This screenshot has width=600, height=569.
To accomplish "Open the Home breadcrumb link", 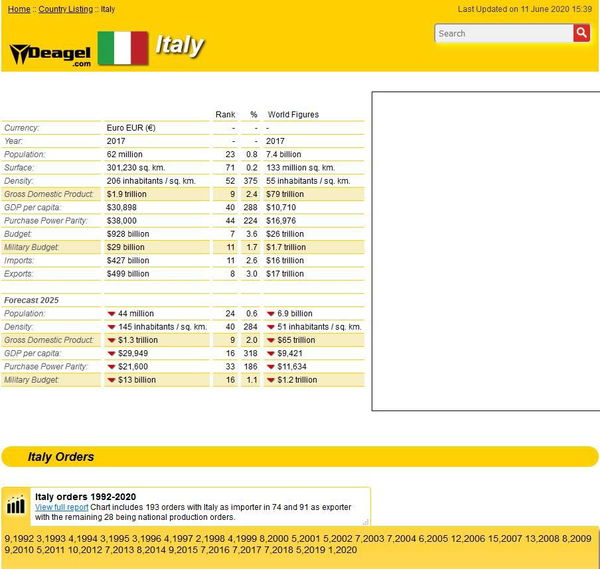I will click(18, 9).
